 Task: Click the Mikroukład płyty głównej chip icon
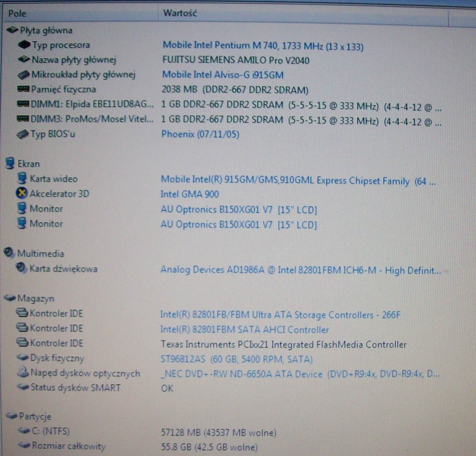click(x=23, y=74)
